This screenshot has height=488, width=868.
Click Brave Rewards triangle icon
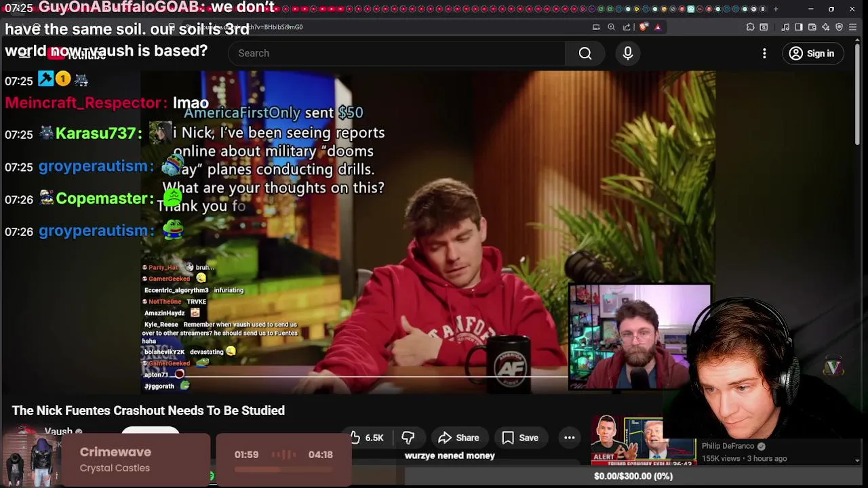[658, 27]
